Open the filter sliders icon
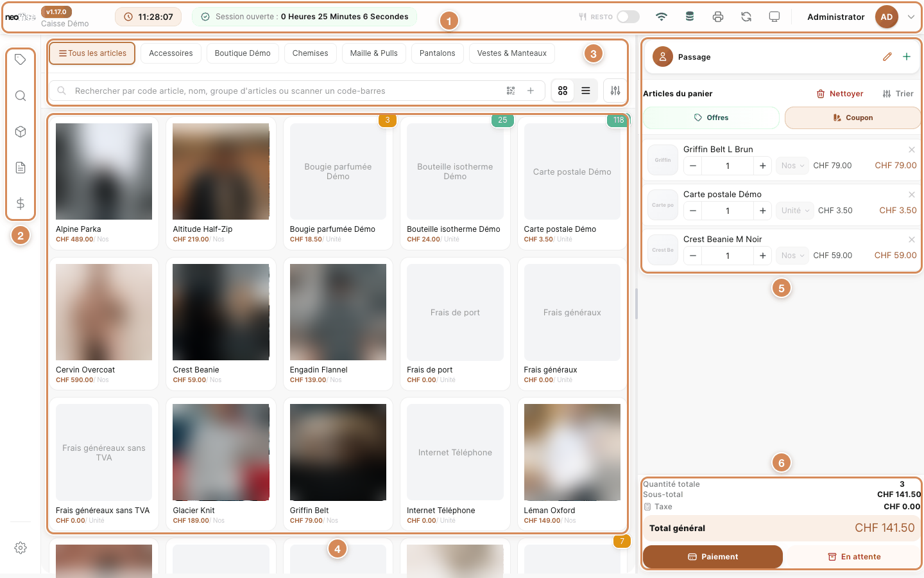This screenshot has width=924, height=578. pyautogui.click(x=615, y=91)
